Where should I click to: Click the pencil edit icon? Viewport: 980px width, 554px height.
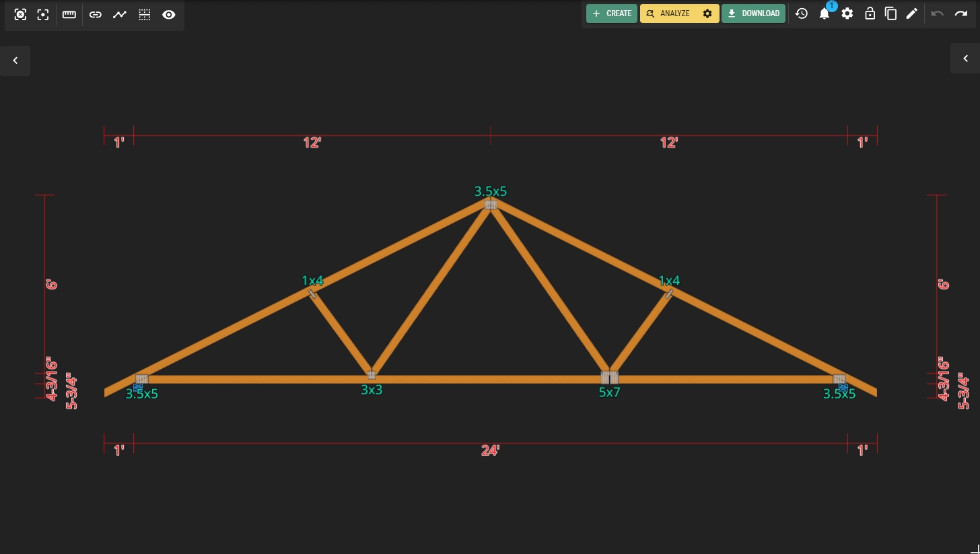[912, 13]
